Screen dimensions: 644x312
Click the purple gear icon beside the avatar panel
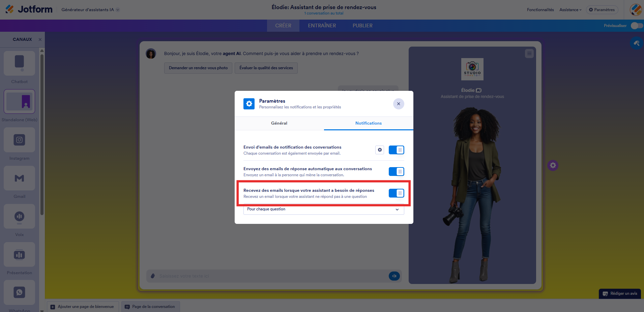coord(553,165)
